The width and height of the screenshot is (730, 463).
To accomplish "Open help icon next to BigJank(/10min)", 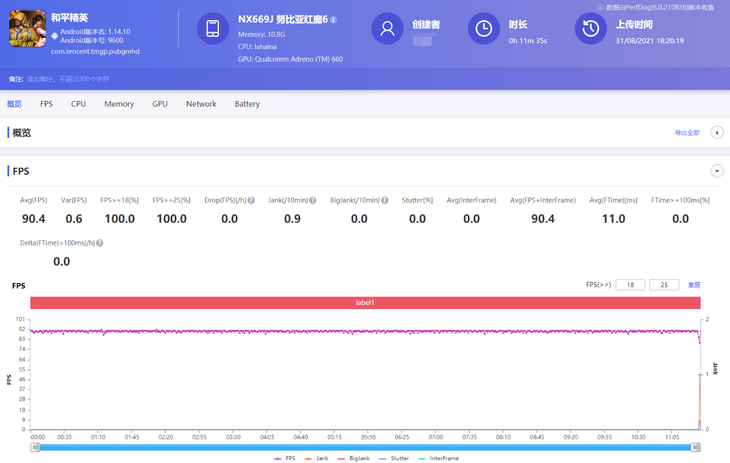I will point(385,200).
